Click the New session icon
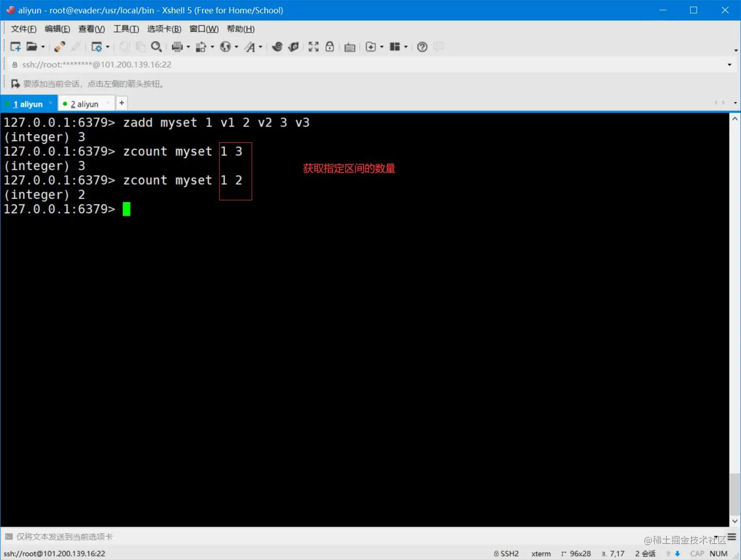 15,47
